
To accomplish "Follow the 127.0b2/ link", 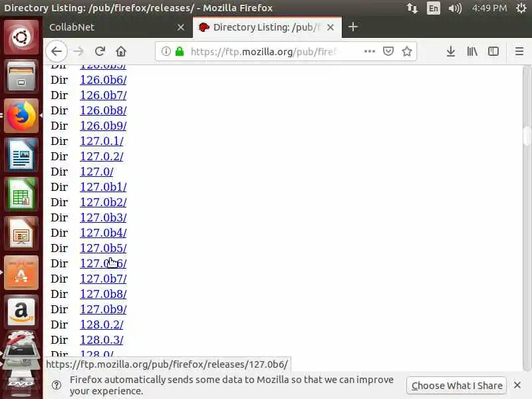I will coord(103,202).
